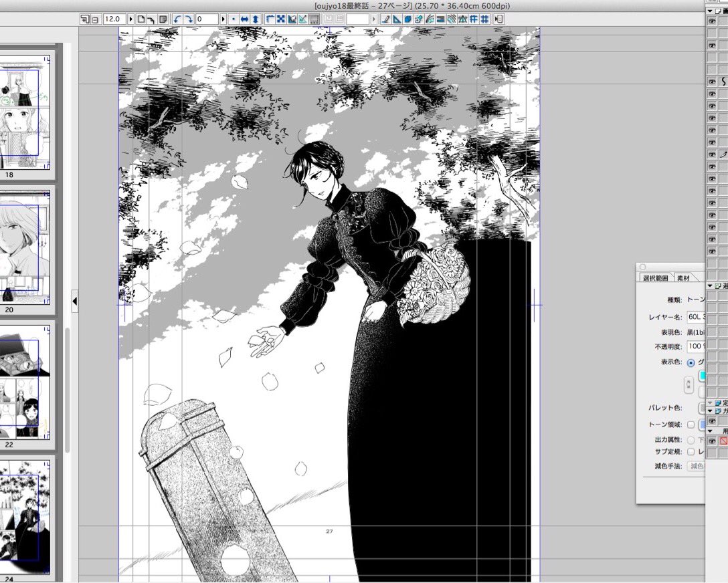Click the red slashed layer icon in the lower layer list
This screenshot has width=728, height=583.
[x=723, y=441]
